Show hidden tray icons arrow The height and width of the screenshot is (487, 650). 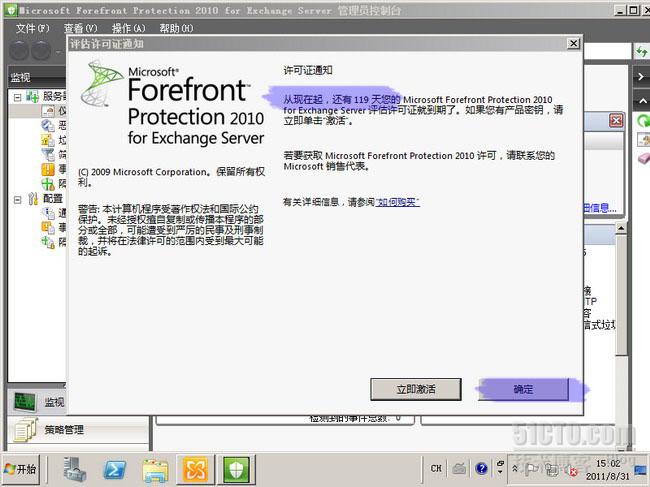click(x=515, y=468)
